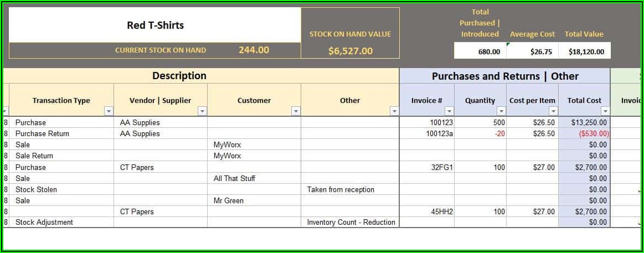
Task: Click the current stock value 244.00
Action: (x=254, y=50)
